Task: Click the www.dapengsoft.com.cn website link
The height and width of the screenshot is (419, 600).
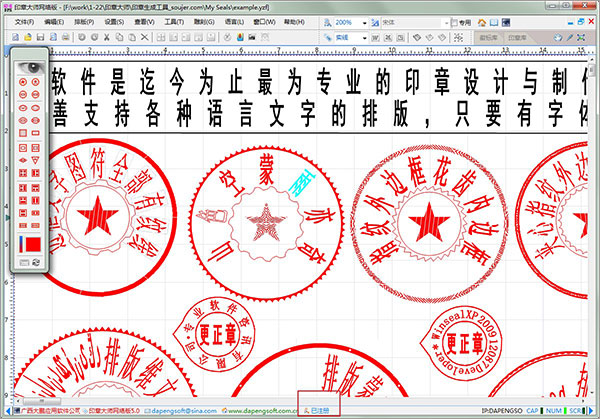Action: tap(262, 411)
